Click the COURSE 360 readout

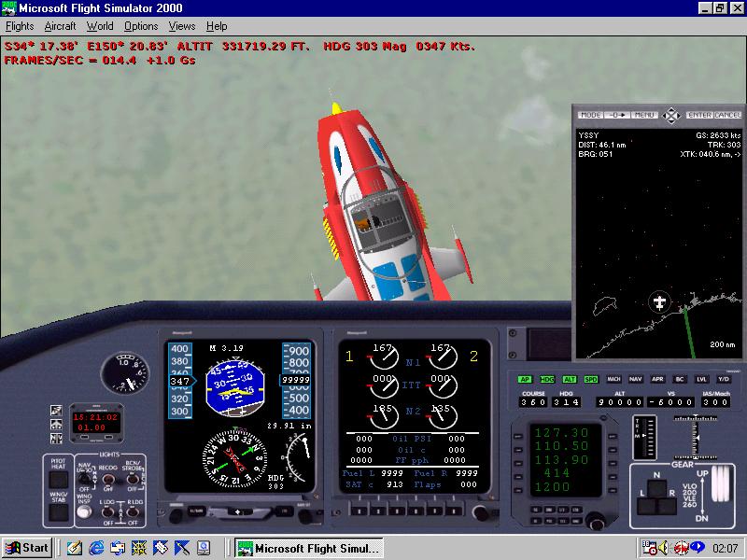pyautogui.click(x=533, y=402)
